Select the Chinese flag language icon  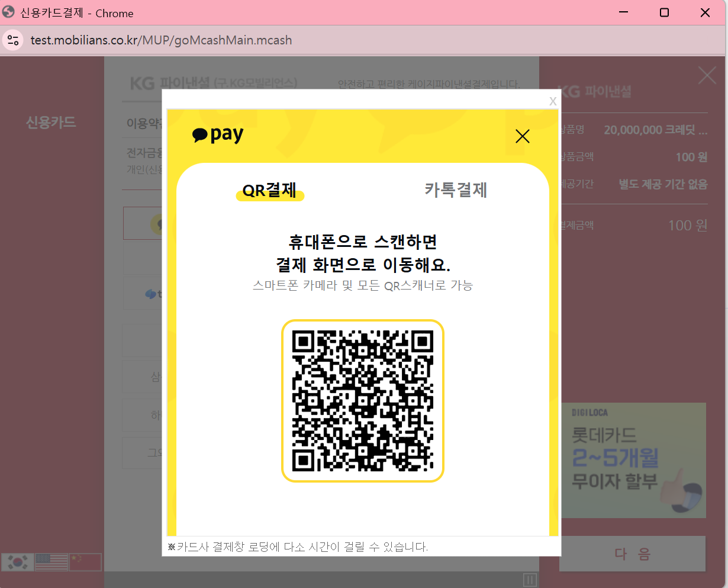coord(85,562)
